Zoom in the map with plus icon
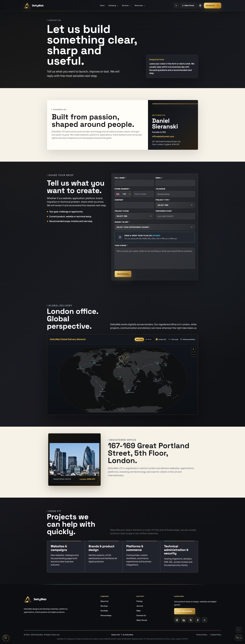Screen dimensions: 245x644 [193, 349]
